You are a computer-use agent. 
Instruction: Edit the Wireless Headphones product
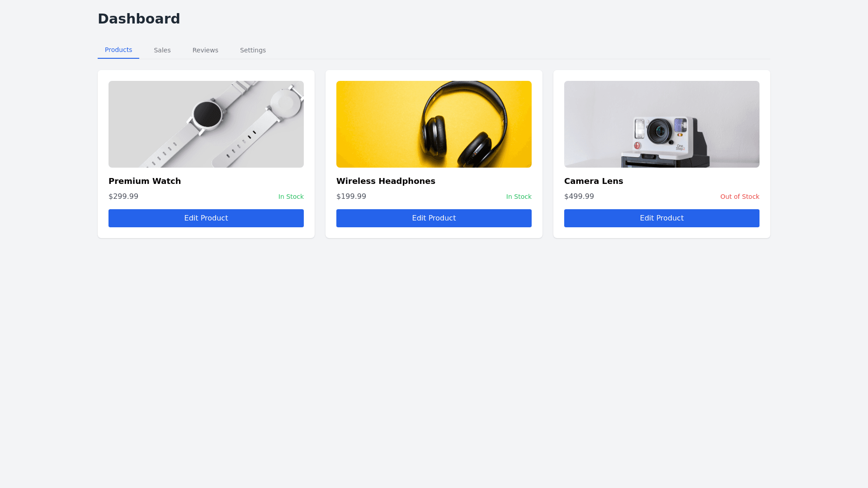click(434, 218)
